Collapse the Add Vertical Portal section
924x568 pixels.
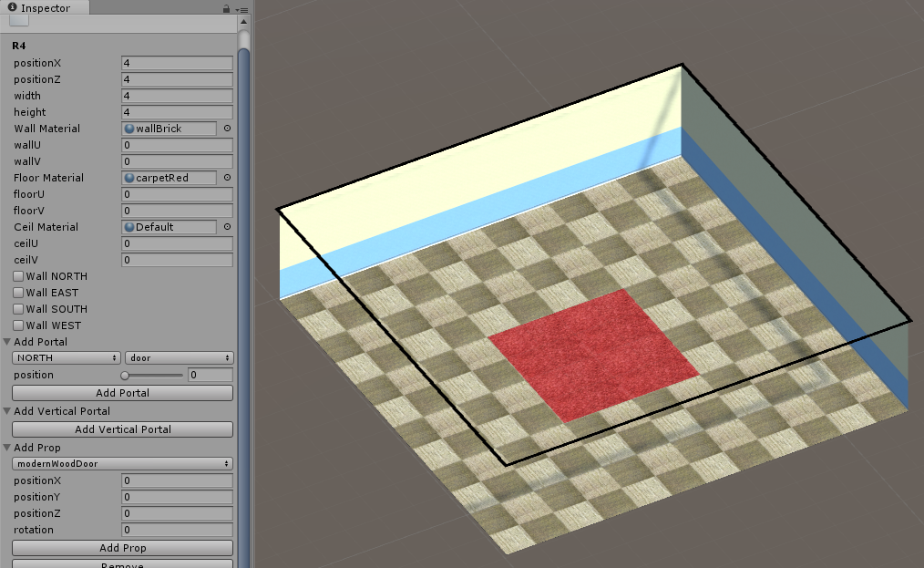click(x=7, y=411)
